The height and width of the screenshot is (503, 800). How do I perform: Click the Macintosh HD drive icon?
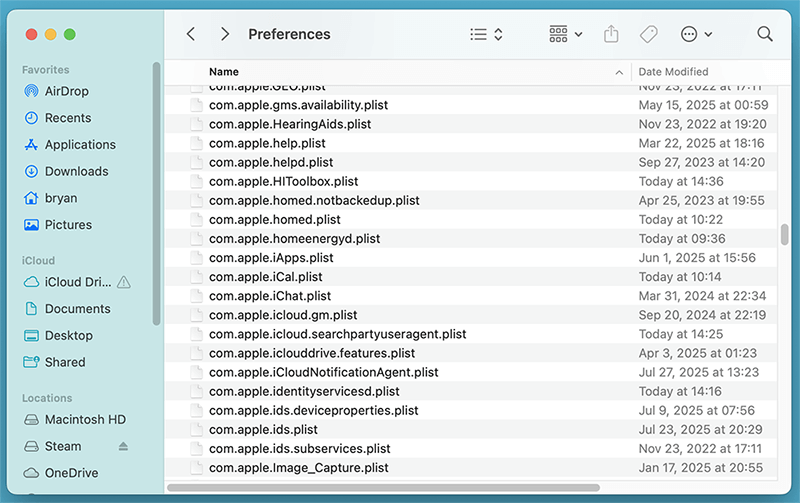tap(31, 419)
